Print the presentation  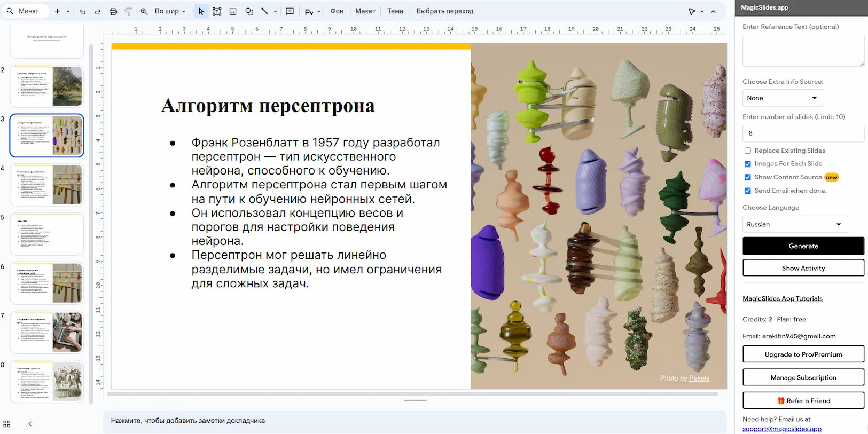[x=113, y=11]
